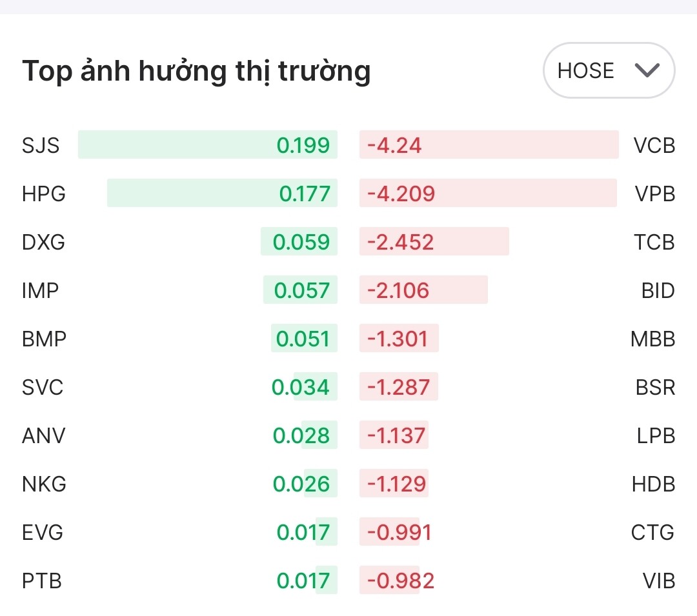The image size is (697, 616).
Task: Click the red VCB -4.24 bar
Action: coord(489,145)
